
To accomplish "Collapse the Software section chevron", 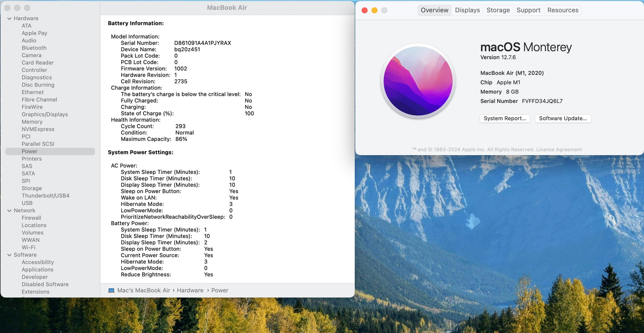I will pos(9,255).
